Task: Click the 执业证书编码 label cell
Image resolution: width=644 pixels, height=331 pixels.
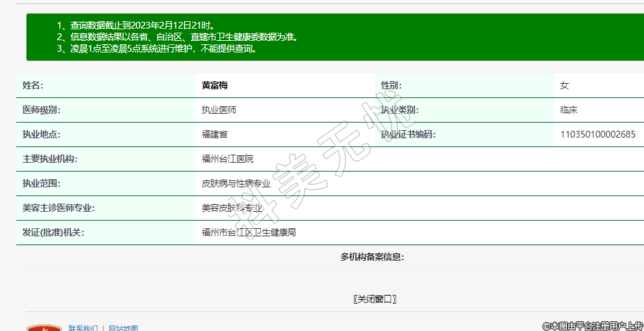Action: pyautogui.click(x=407, y=134)
